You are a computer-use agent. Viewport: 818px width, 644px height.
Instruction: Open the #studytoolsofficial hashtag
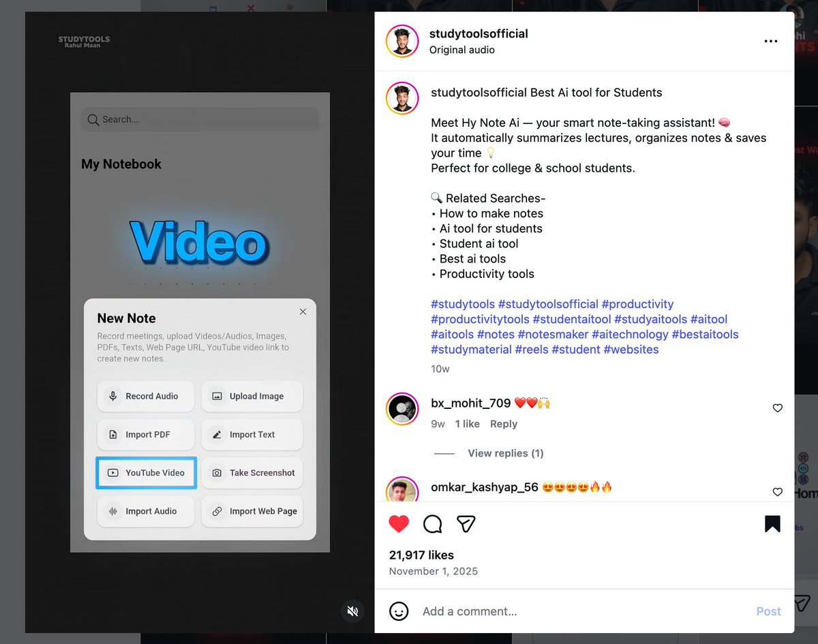(548, 304)
